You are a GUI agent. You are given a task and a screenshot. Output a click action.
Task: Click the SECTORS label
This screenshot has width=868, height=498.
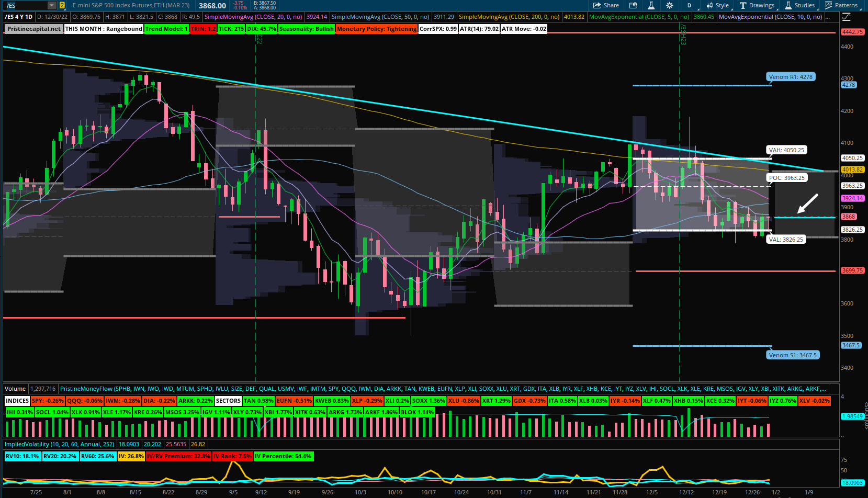228,401
